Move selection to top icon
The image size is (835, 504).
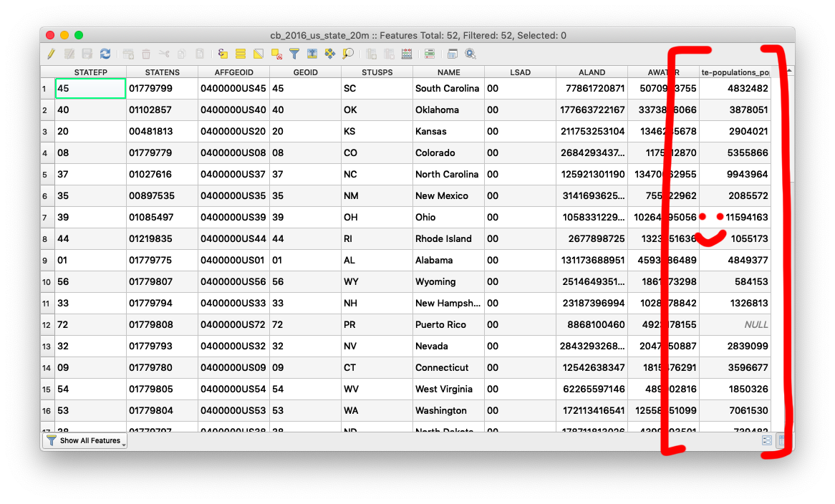click(312, 54)
